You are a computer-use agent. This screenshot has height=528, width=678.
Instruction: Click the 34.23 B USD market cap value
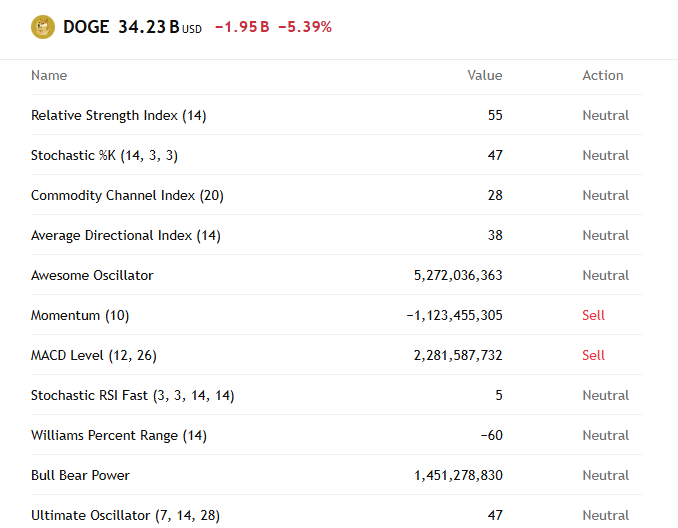click(160, 27)
